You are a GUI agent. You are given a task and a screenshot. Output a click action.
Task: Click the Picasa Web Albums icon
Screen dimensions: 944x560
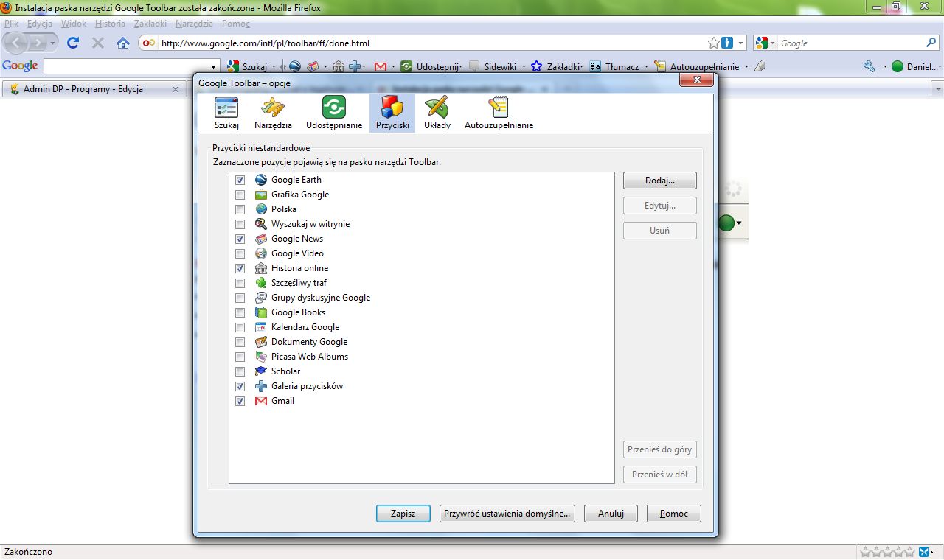tap(260, 357)
